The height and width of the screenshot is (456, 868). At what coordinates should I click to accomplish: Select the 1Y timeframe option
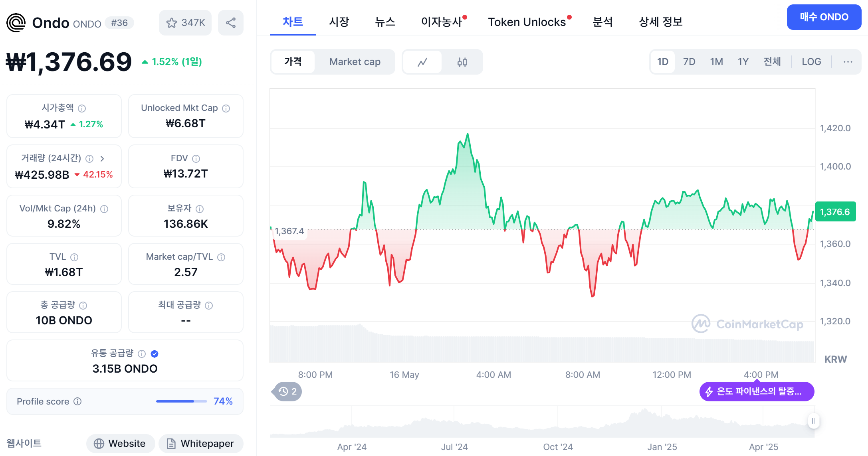click(x=743, y=62)
